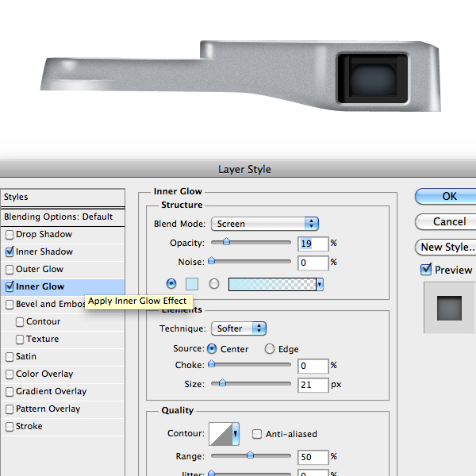The width and height of the screenshot is (476, 476).
Task: Select the solid color radio button
Action: [x=171, y=283]
